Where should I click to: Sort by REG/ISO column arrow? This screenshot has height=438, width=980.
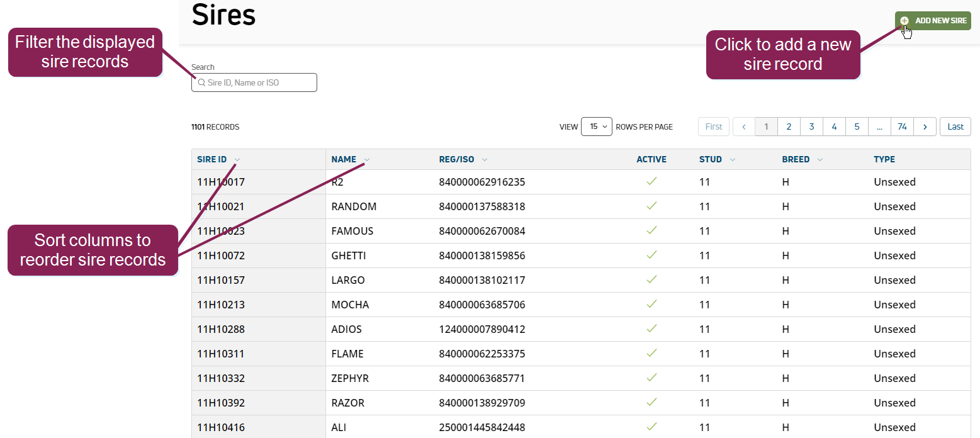point(485,160)
